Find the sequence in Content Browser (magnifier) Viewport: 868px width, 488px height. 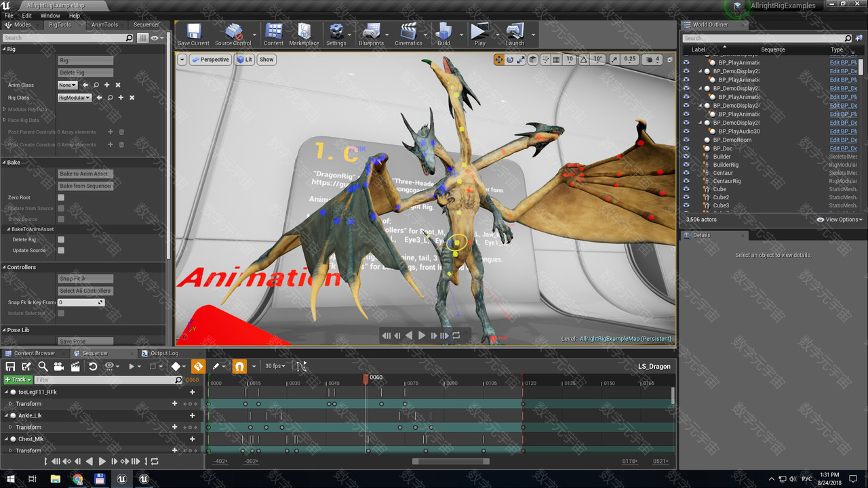(x=43, y=366)
